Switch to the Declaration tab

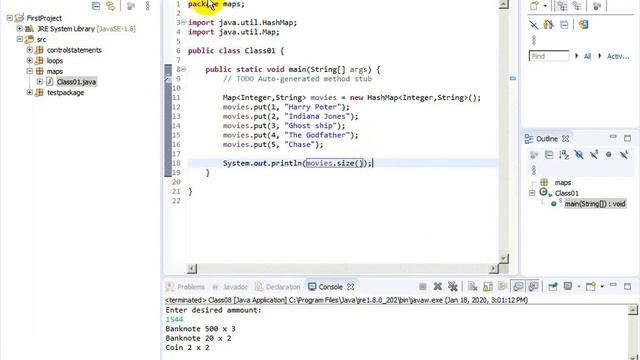[x=278, y=287]
